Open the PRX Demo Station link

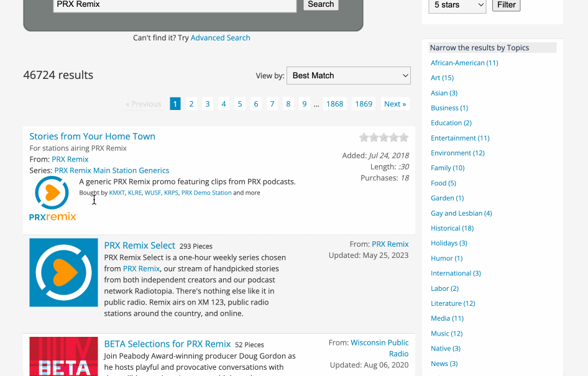pos(206,193)
